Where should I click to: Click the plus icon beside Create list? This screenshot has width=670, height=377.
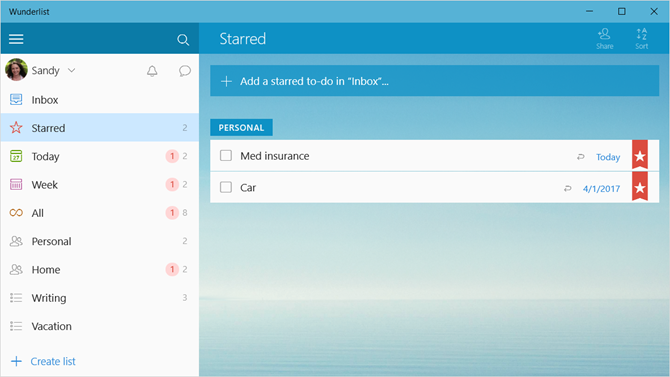[16, 361]
